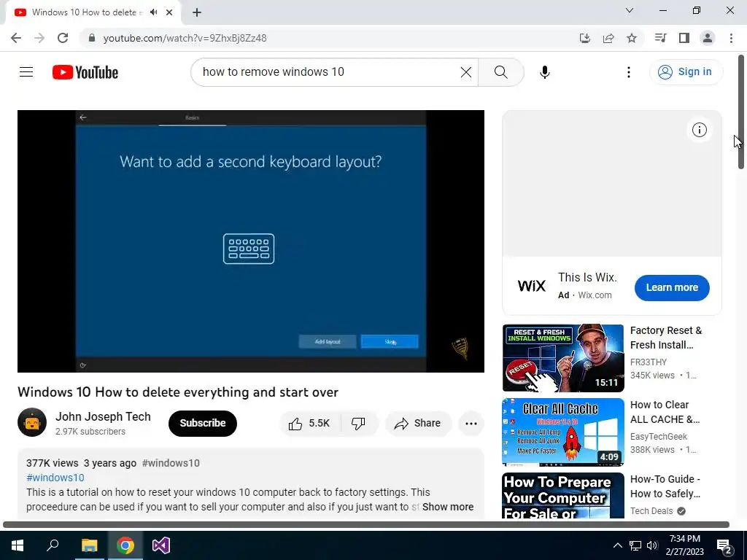The width and height of the screenshot is (747, 560).
Task: Open How To Prepare Your Computer thumbnail
Action: (x=563, y=495)
